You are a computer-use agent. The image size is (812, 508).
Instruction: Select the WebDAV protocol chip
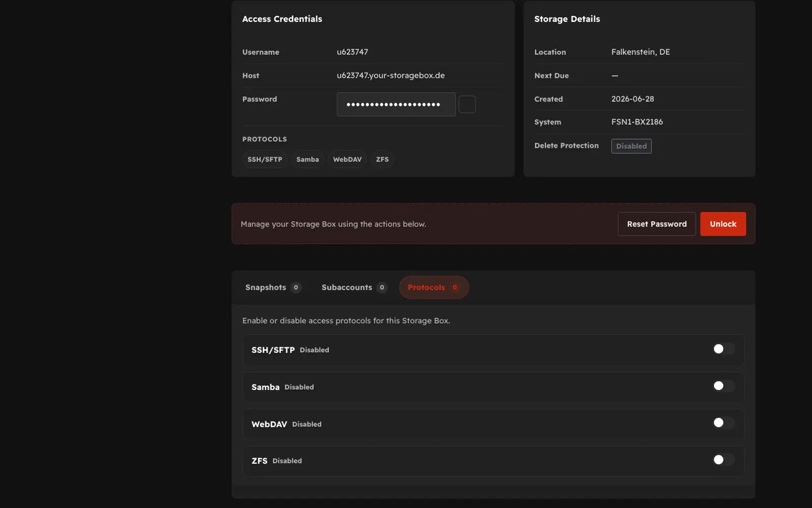point(347,160)
